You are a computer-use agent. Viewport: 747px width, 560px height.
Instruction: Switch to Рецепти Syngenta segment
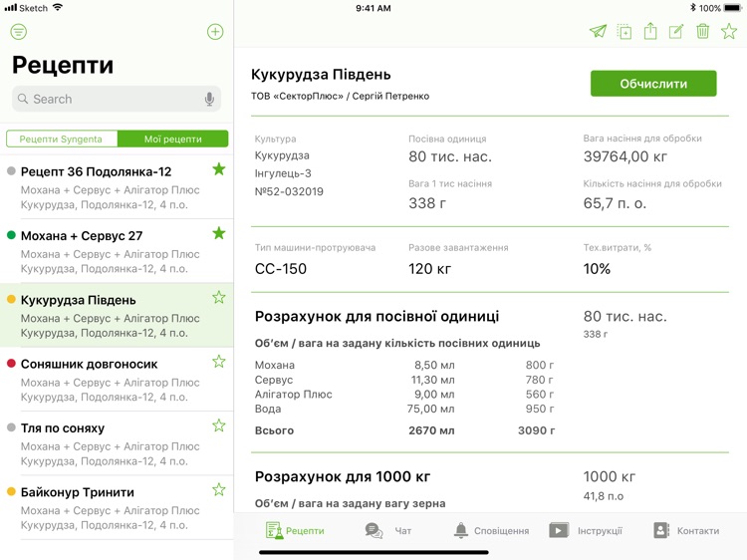point(61,140)
